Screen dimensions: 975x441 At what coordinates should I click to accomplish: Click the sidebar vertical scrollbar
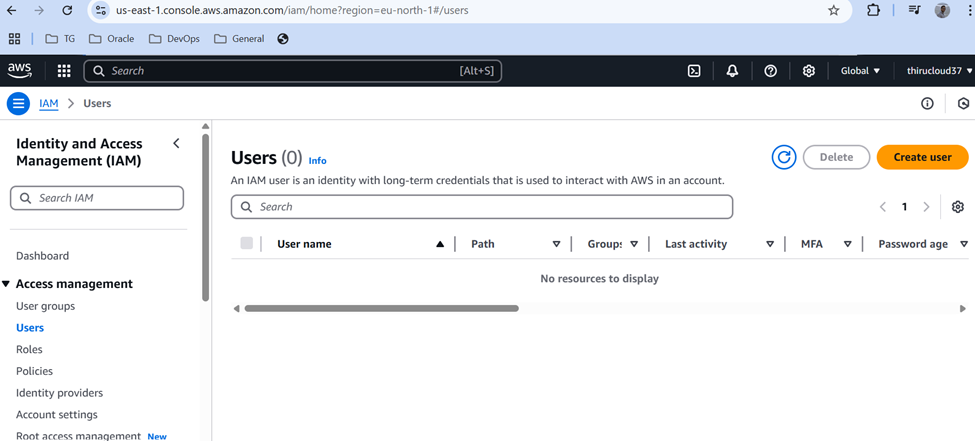(206, 218)
